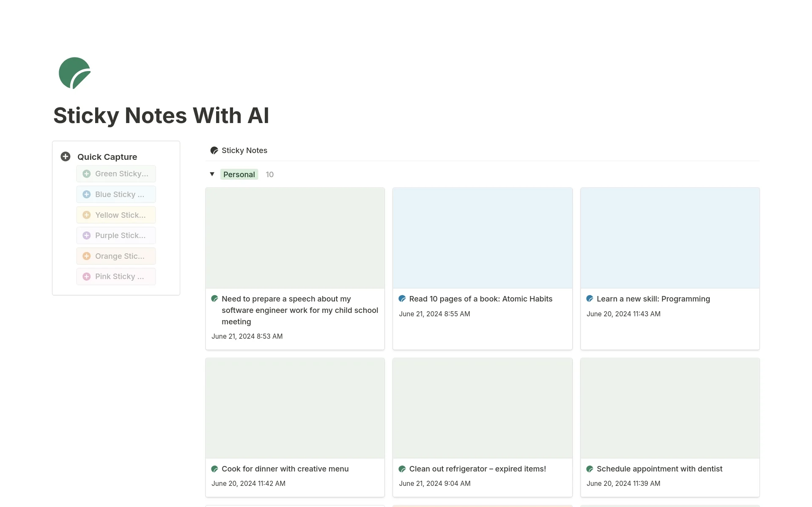This screenshot has height=507, width=812.
Task: Collapse the Personal group triangle
Action: tap(212, 174)
